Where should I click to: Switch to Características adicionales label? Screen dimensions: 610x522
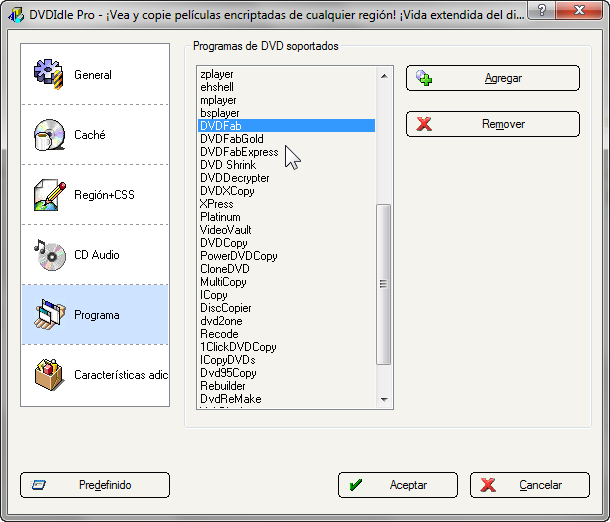tap(121, 375)
